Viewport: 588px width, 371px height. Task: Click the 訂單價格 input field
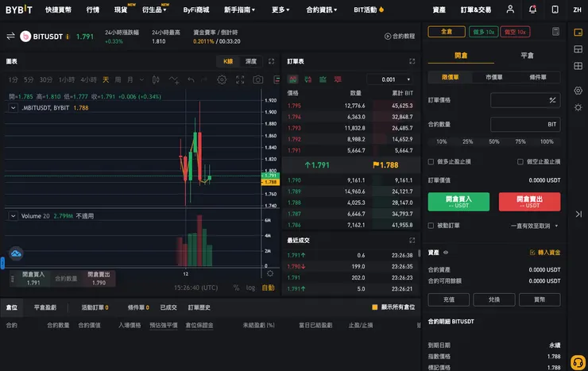coord(525,100)
